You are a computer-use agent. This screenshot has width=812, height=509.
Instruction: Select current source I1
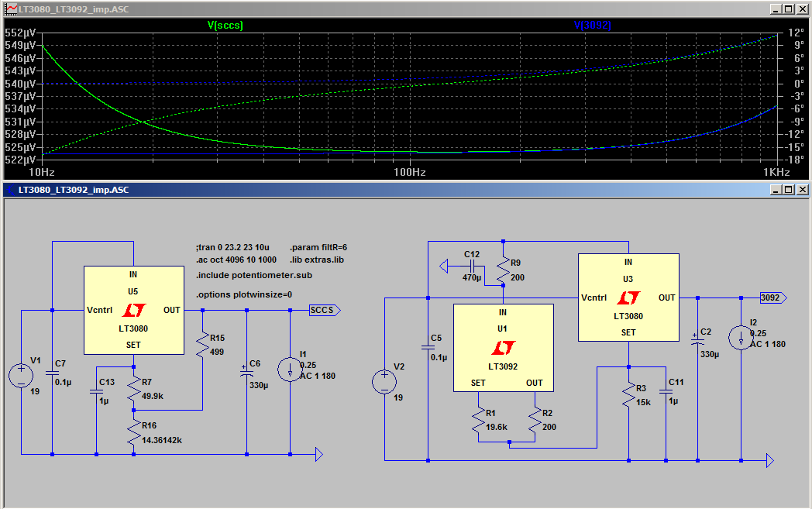click(x=290, y=370)
